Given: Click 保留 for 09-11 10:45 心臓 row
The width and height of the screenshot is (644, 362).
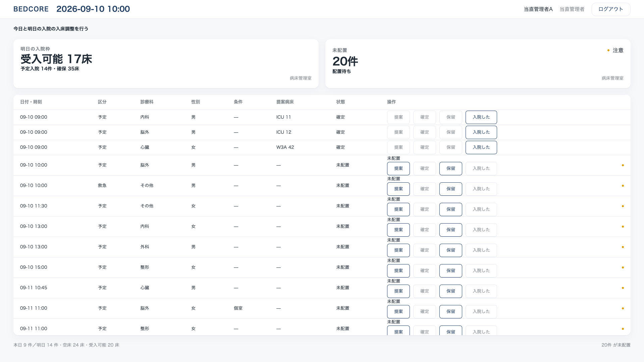Looking at the screenshot, I should (450, 291).
